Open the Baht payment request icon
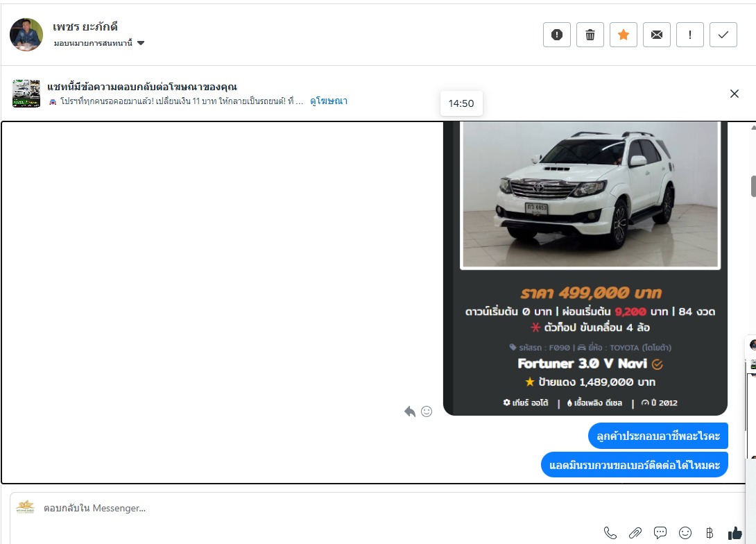Screen dimensions: 756x544 tap(710, 533)
